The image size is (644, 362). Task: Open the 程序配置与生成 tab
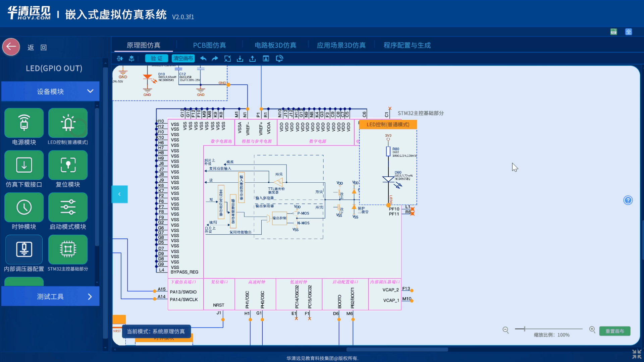pyautogui.click(x=407, y=45)
